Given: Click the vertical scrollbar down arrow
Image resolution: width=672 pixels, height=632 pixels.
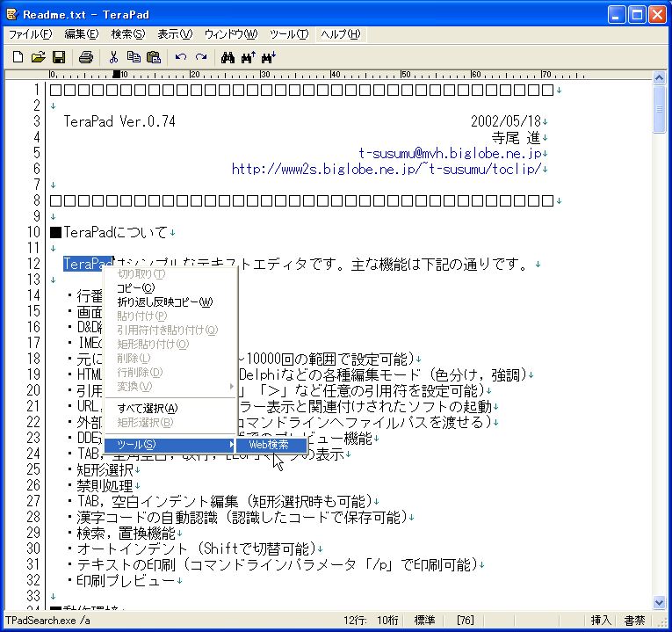Looking at the screenshot, I should click(659, 602).
